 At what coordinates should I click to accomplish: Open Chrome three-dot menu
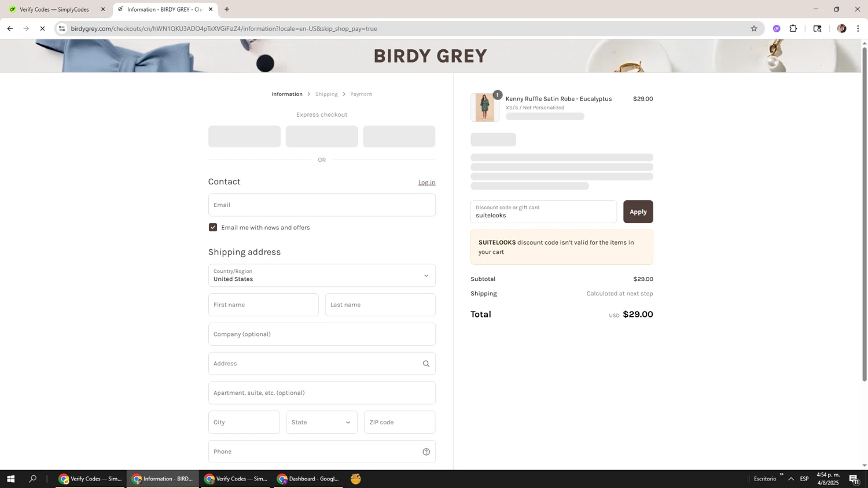(x=858, y=28)
